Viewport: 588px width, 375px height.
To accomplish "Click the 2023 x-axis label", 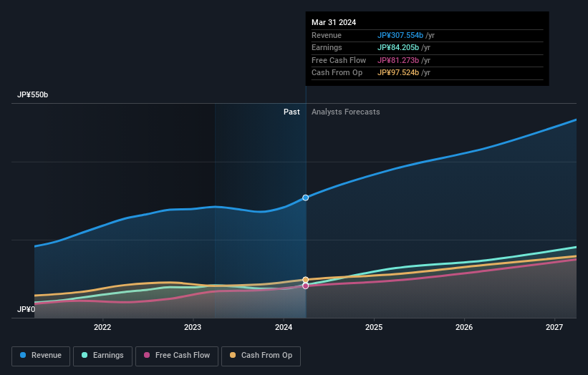I will (193, 328).
